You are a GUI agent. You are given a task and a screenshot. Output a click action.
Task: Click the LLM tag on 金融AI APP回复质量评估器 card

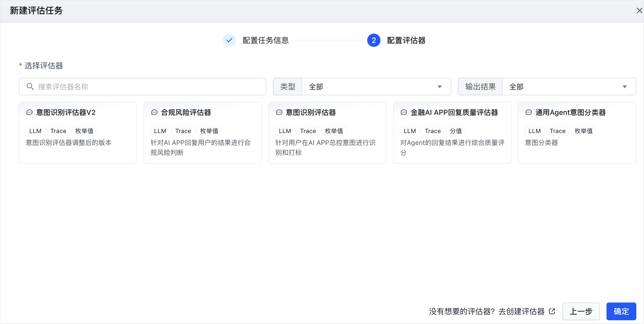click(x=410, y=131)
